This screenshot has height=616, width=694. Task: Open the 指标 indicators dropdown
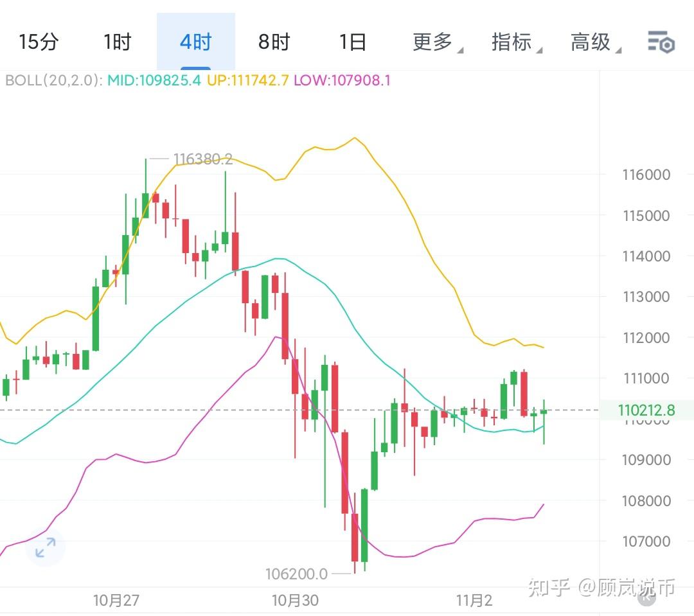(x=512, y=42)
